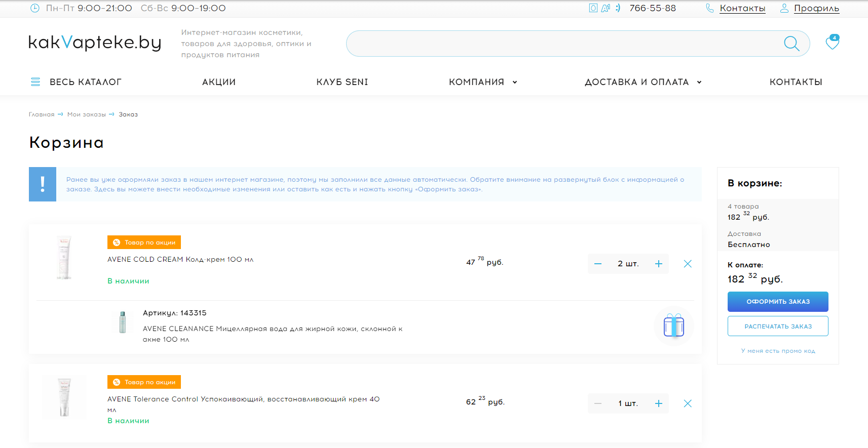Image resolution: width=868 pixels, height=448 pixels.
Task: Remove AVENE COLD CREAM from cart
Action: 688,264
